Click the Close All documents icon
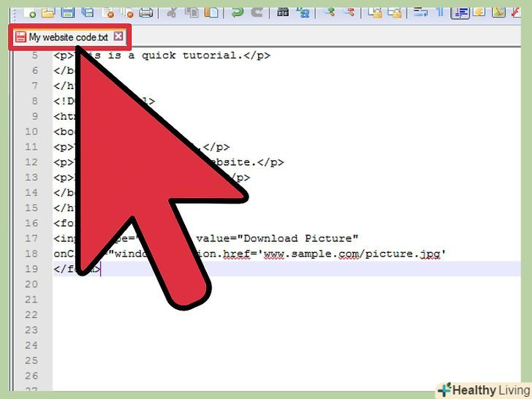The image size is (532, 399). (x=128, y=12)
